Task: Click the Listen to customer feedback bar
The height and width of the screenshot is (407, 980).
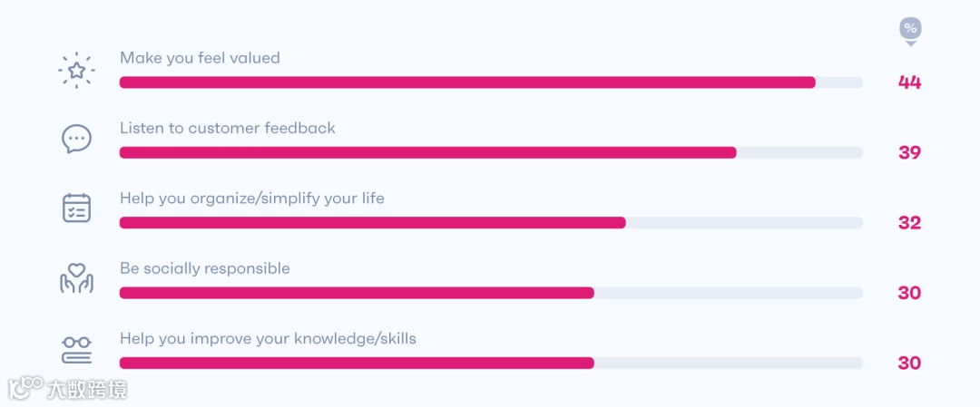Action: click(x=427, y=152)
